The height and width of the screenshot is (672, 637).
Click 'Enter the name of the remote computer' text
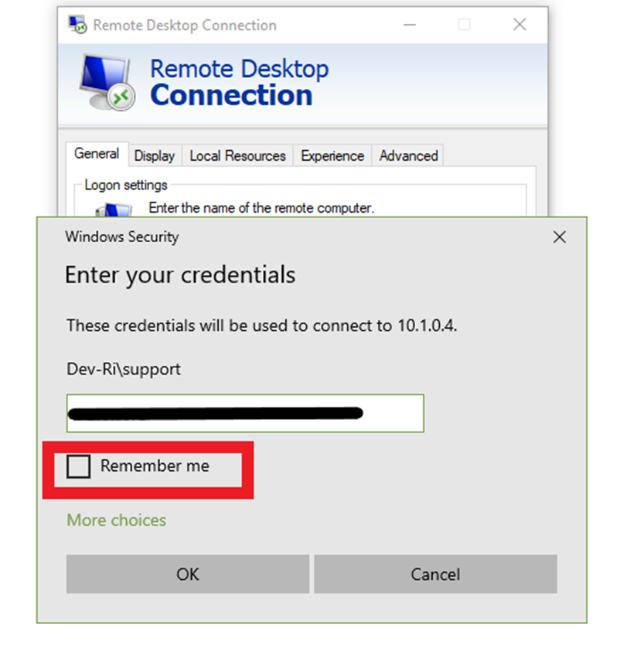261,208
